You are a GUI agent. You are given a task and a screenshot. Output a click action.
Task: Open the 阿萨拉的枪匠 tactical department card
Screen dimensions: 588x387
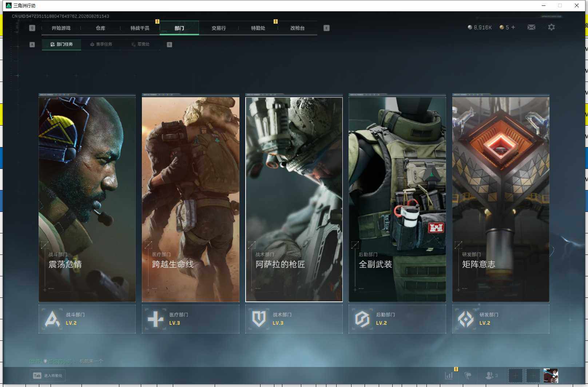tap(294, 199)
